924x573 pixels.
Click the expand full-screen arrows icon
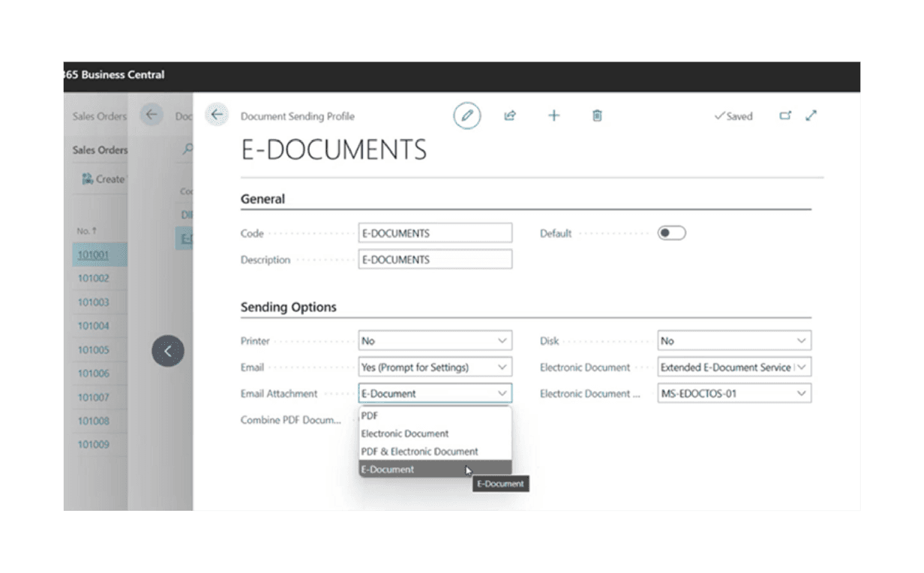tap(811, 115)
